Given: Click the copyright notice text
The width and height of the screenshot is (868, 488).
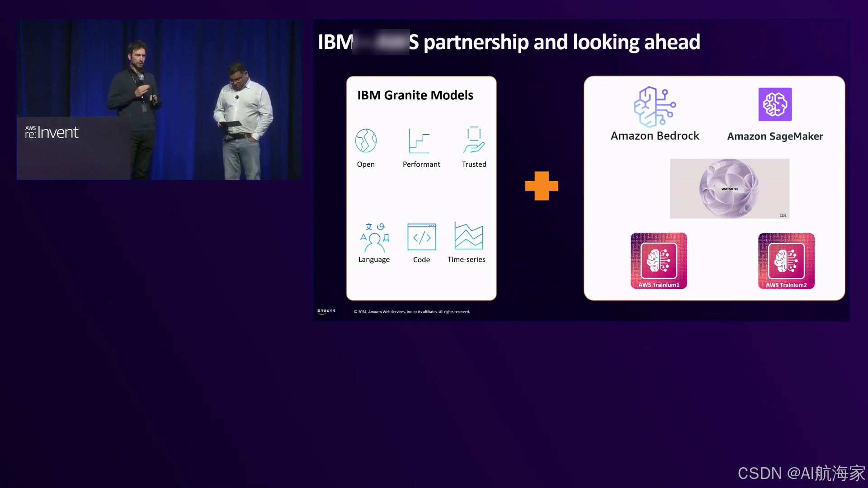Looking at the screenshot, I should [411, 312].
